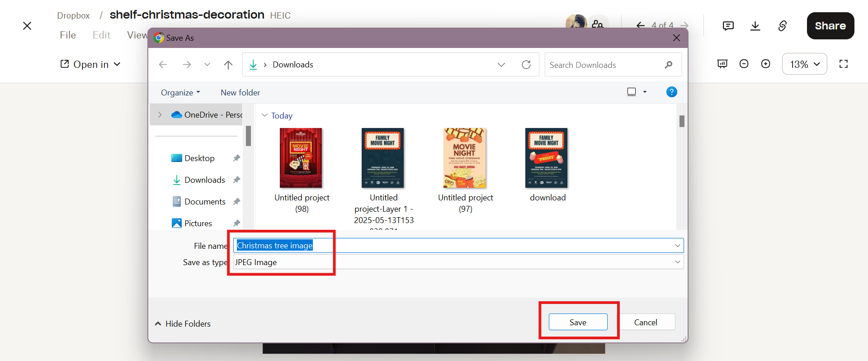868x361 pixels.
Task: Open the Organize menu
Action: coord(180,93)
